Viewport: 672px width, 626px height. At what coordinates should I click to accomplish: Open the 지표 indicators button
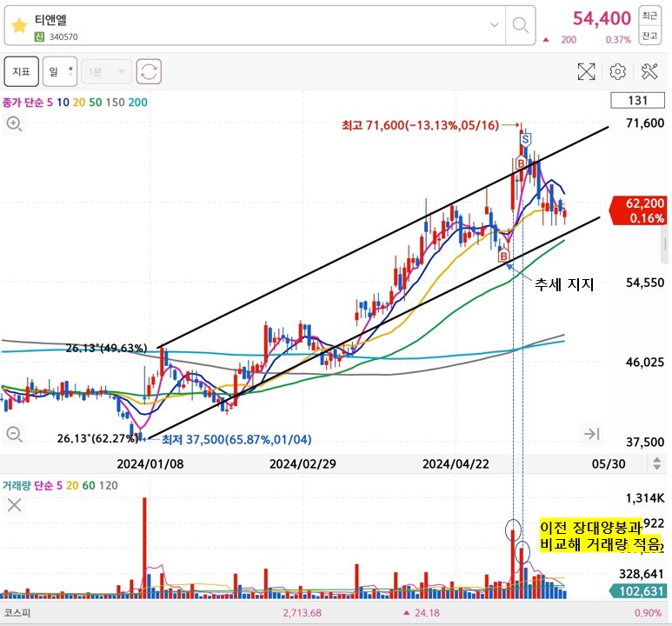22,71
